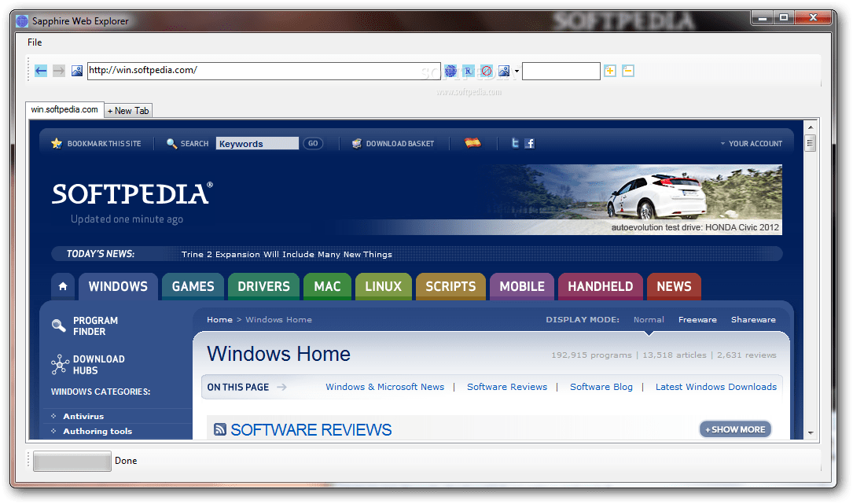Click the Spanish flag icon
The width and height of the screenshot is (853, 504).
click(472, 142)
